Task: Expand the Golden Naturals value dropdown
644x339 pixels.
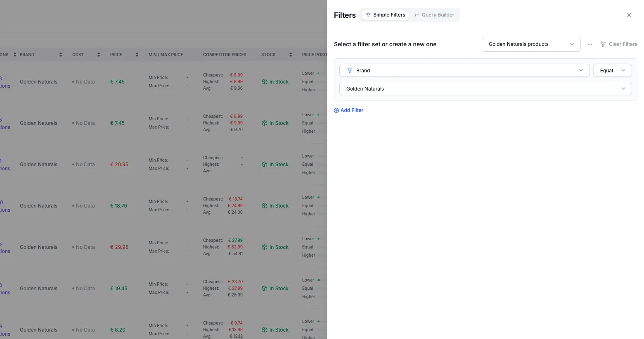Action: (485, 89)
